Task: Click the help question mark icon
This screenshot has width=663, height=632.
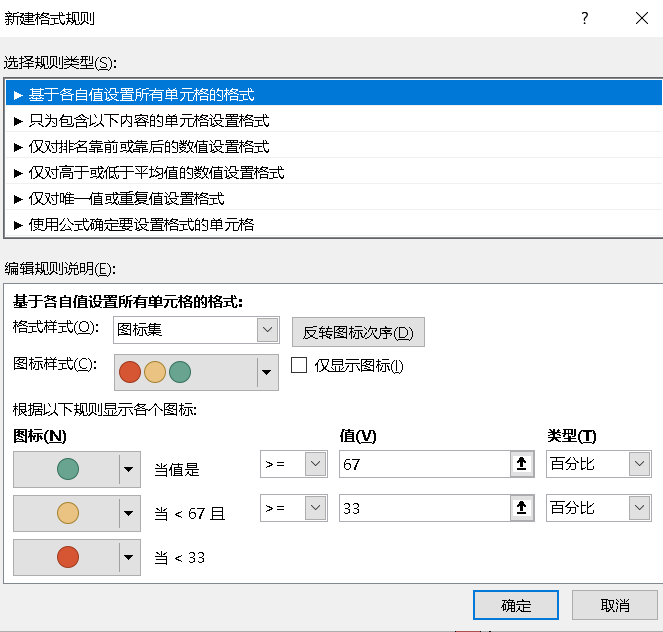Action: tap(585, 18)
